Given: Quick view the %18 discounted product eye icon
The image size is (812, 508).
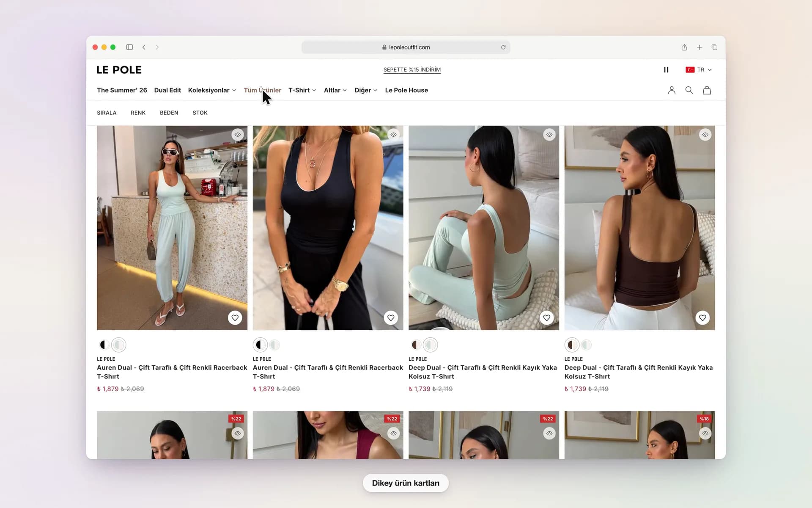Looking at the screenshot, I should (x=705, y=433).
